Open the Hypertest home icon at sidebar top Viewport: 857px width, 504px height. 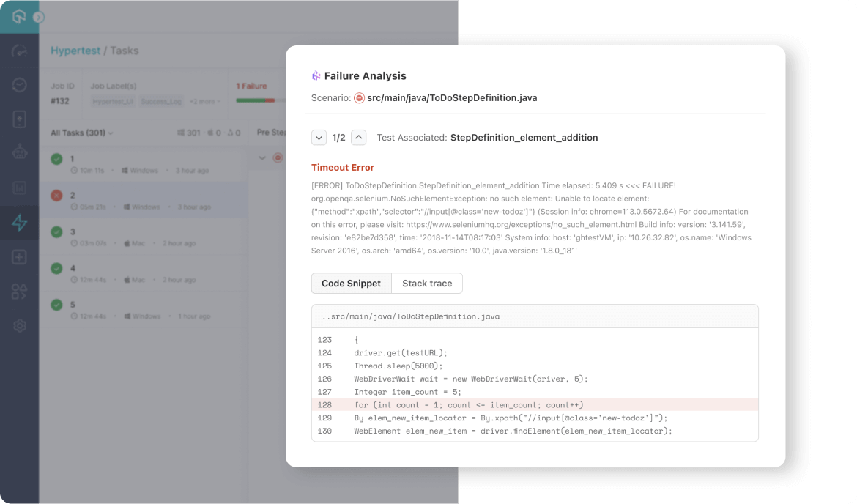[19, 16]
